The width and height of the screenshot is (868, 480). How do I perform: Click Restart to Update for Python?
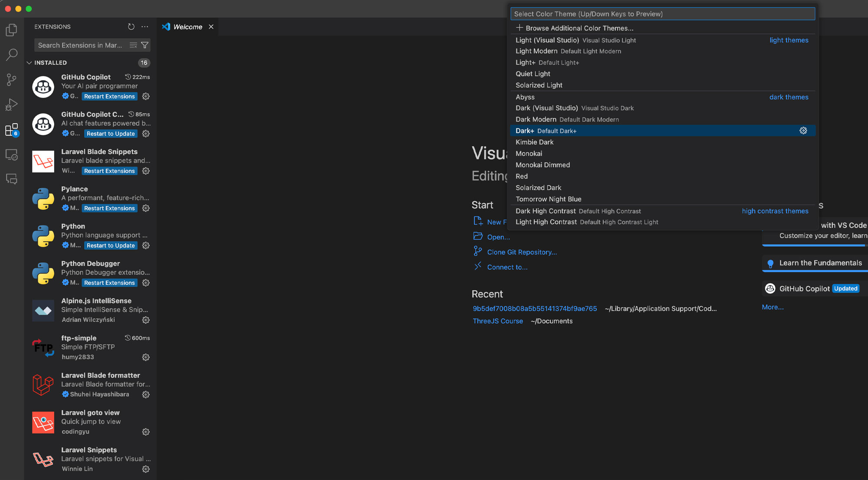click(111, 245)
